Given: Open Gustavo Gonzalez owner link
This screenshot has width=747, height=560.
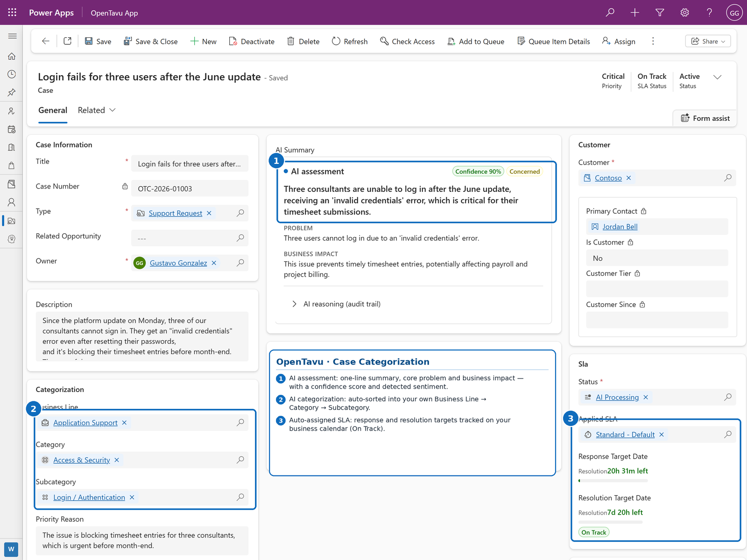Looking at the screenshot, I should point(178,263).
